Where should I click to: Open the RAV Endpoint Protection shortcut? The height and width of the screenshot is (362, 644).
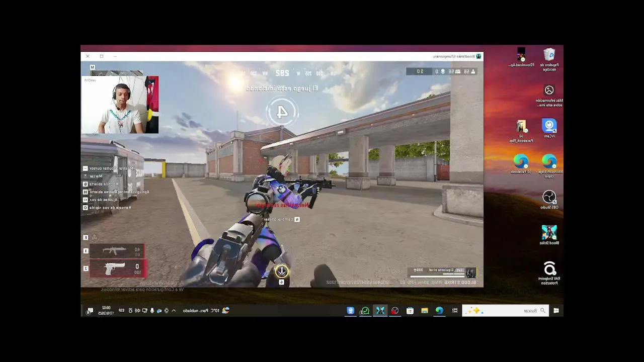point(549,274)
